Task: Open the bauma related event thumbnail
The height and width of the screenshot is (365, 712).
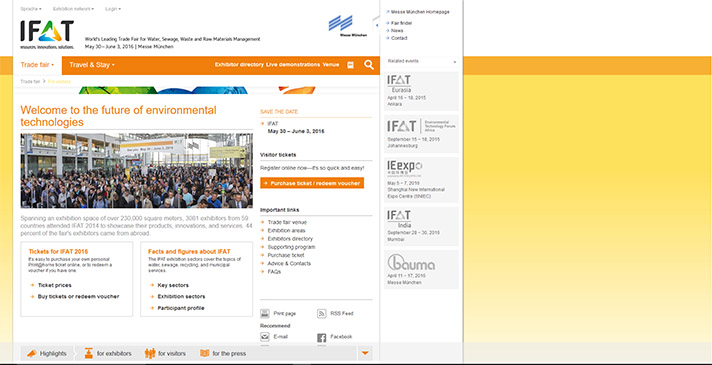Action: [x=421, y=270]
